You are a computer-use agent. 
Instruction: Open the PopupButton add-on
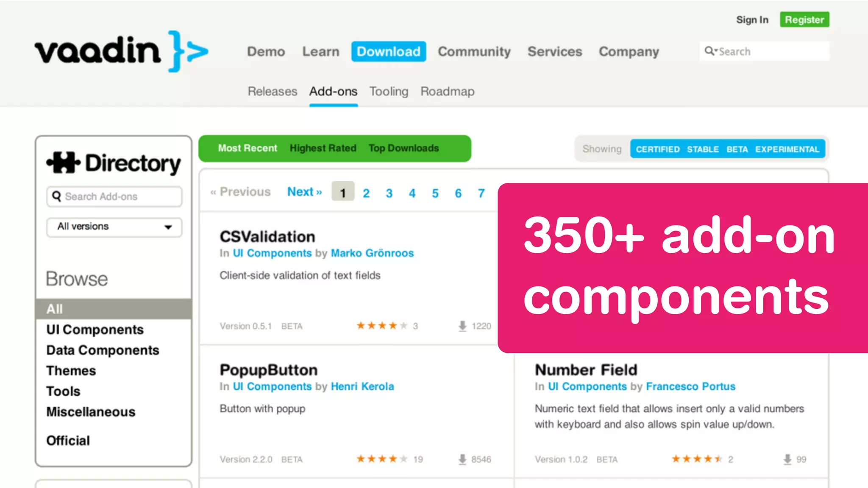[269, 370]
